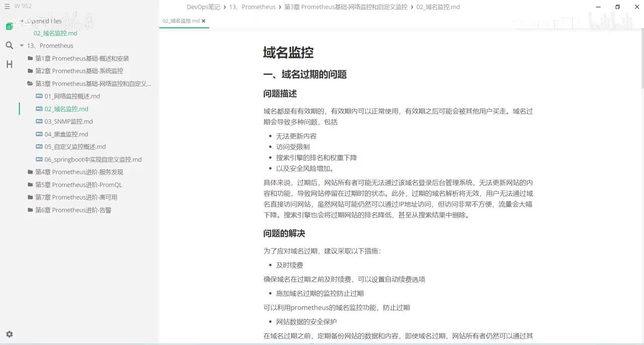Click markdown icon beside 02_域名监控.md

(x=39, y=109)
